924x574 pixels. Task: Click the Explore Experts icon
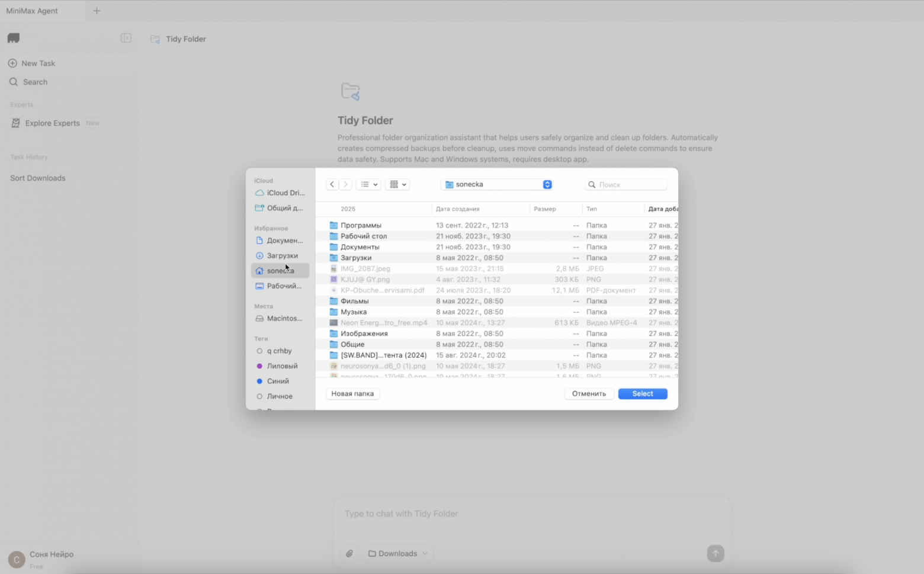click(15, 123)
